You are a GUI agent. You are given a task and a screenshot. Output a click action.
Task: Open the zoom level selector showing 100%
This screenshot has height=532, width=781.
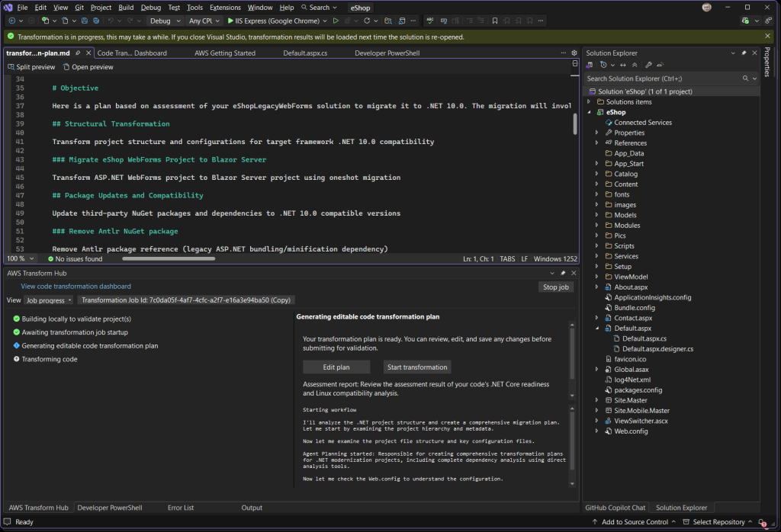(21, 258)
